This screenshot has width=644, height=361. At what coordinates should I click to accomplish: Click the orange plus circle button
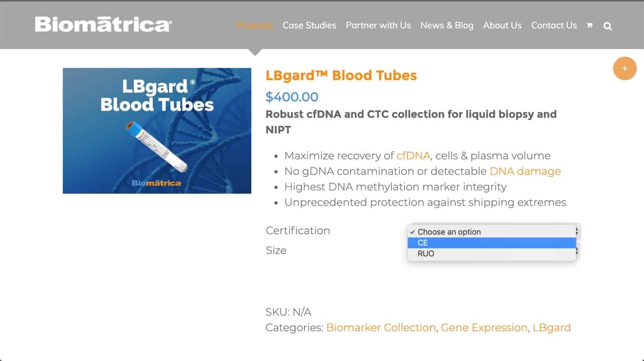click(625, 68)
